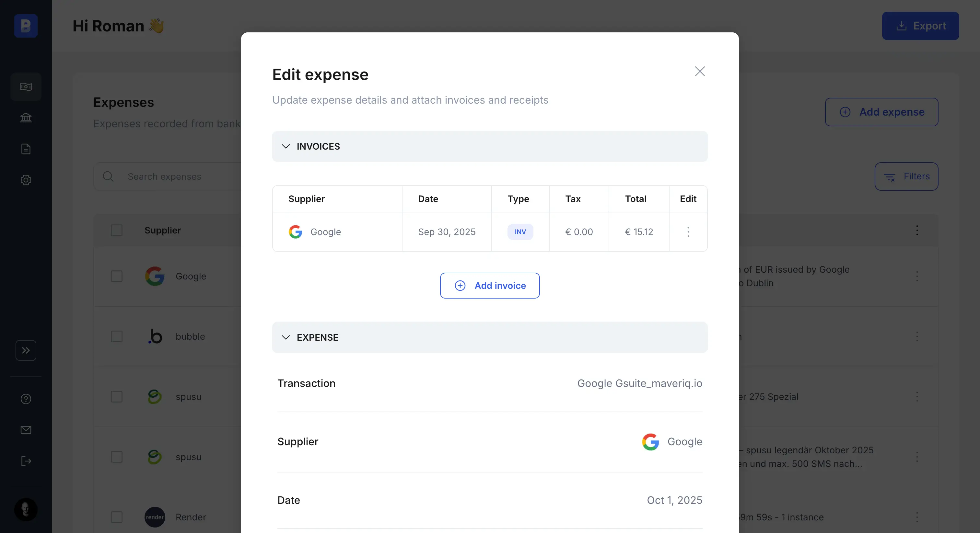
Task: Click the user avatar at sidebar bottom
Action: [x=26, y=510]
